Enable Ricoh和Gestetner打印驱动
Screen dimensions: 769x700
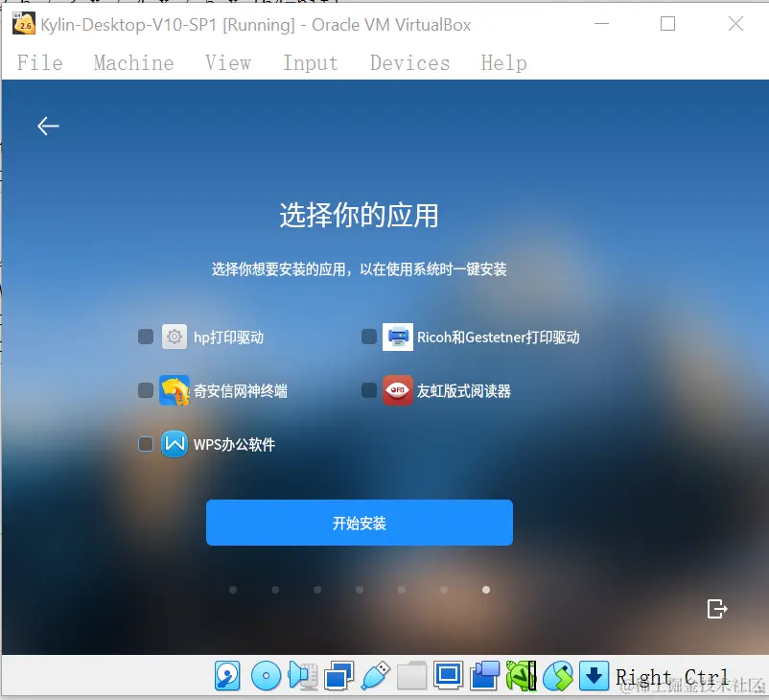369,337
